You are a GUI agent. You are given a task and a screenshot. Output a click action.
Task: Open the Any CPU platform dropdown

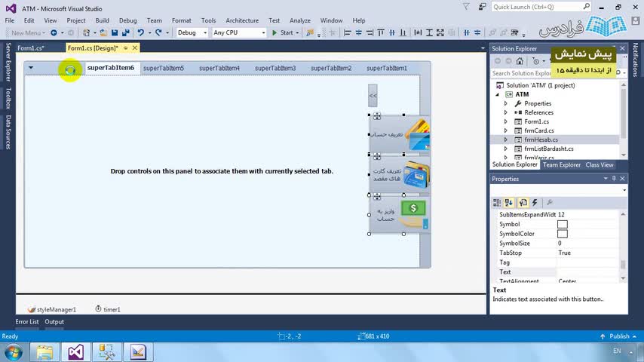[x=263, y=32]
